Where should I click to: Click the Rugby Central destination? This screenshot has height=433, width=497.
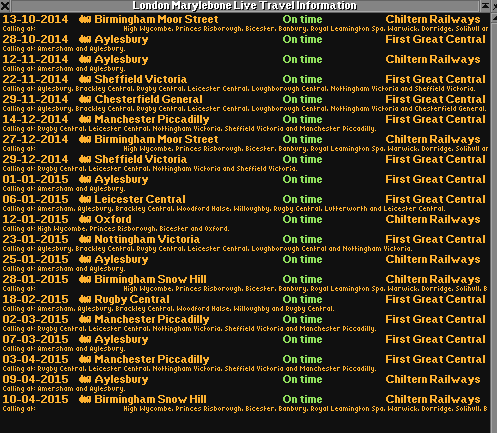pos(132,299)
